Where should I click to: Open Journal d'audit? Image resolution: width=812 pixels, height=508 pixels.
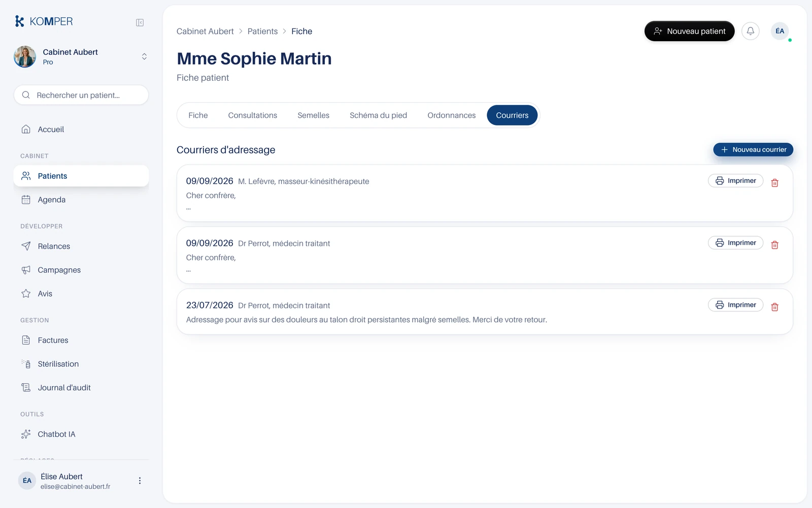point(81,388)
